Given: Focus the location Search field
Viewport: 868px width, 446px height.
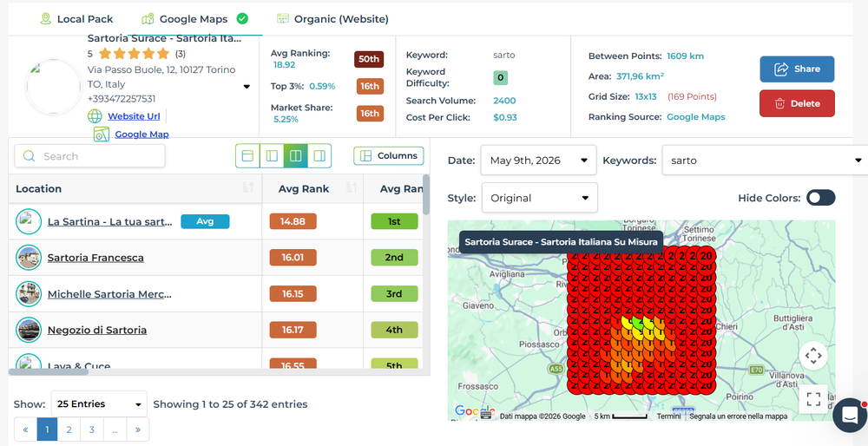Looking at the screenshot, I should coord(89,156).
